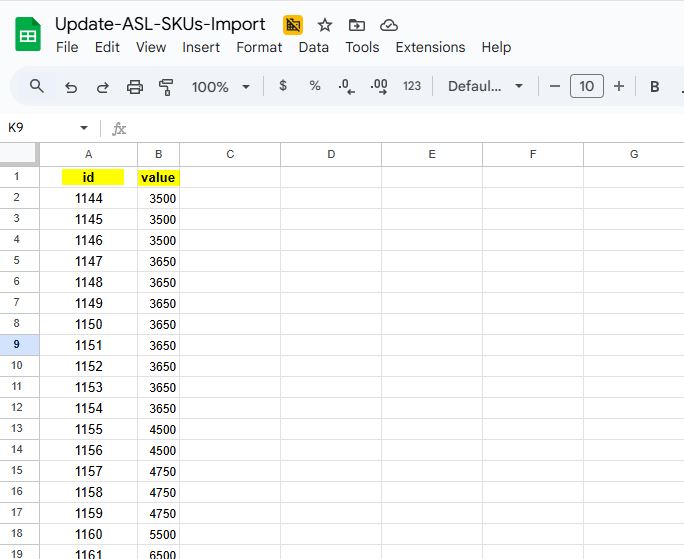This screenshot has width=684, height=559.
Task: Select the value 4750 beside id 1158
Action: pos(158,492)
